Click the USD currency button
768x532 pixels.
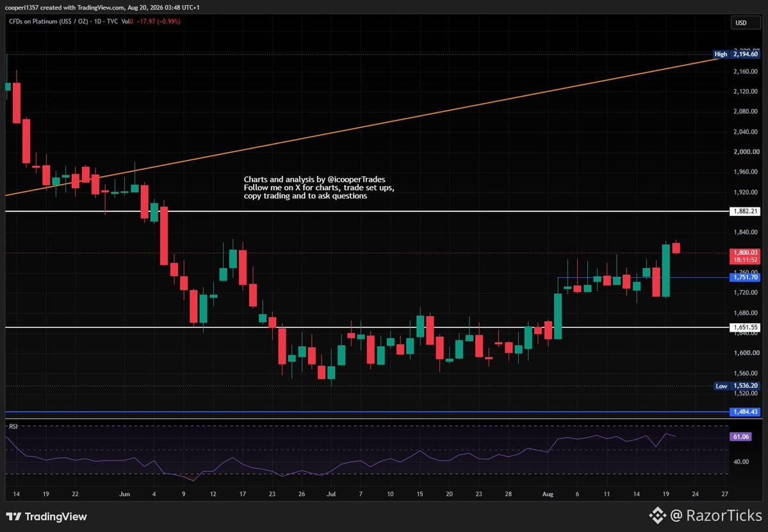pos(746,22)
